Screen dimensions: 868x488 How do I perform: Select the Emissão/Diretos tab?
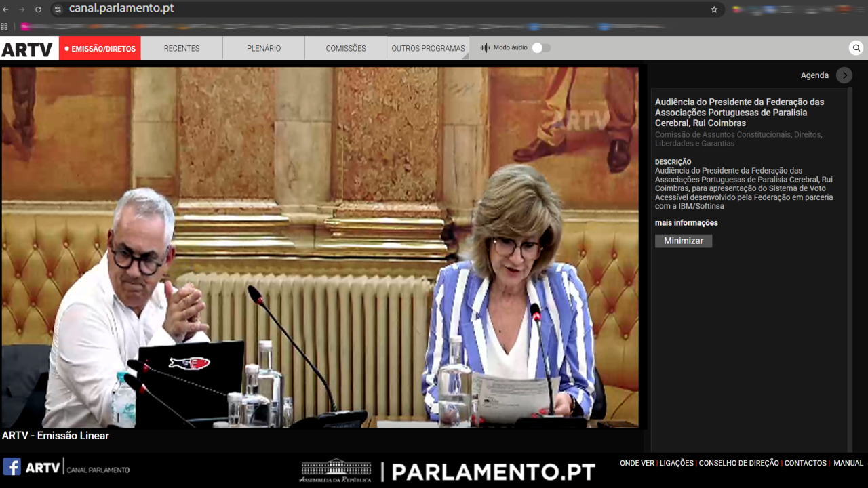(100, 48)
